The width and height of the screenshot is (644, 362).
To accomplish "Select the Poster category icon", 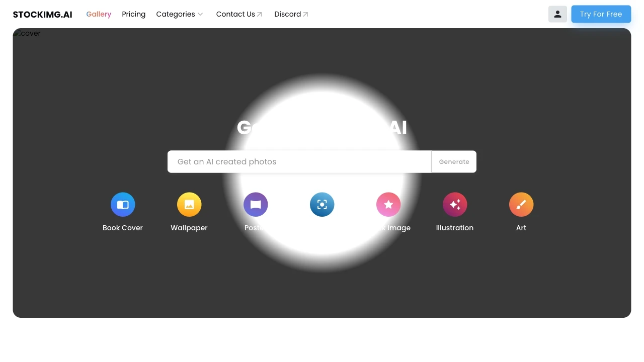I will 256,204.
